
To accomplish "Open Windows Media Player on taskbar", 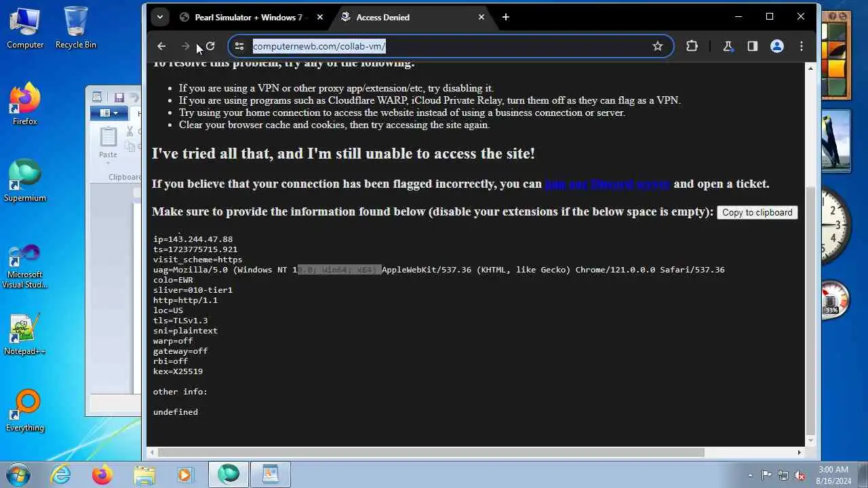I will pos(184,474).
